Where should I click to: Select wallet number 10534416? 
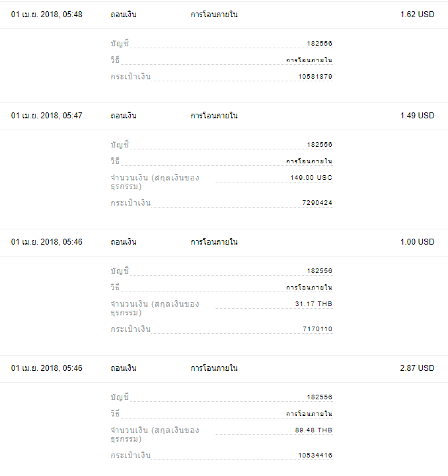(315, 456)
